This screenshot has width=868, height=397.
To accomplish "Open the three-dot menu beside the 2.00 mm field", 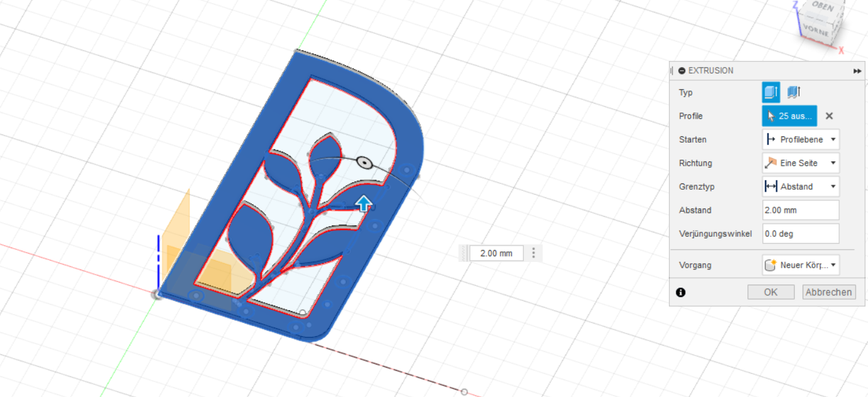I will pos(533,253).
